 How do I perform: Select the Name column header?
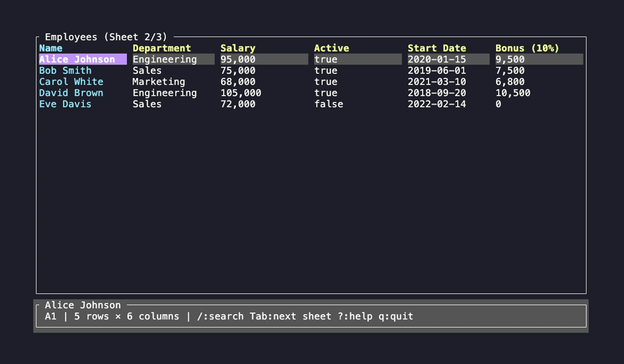51,48
